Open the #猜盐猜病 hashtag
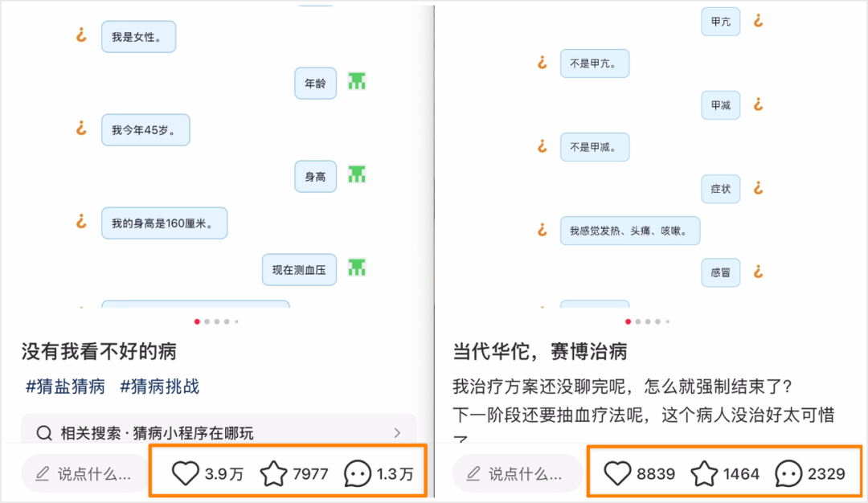This screenshot has height=503, width=868. click(65, 386)
